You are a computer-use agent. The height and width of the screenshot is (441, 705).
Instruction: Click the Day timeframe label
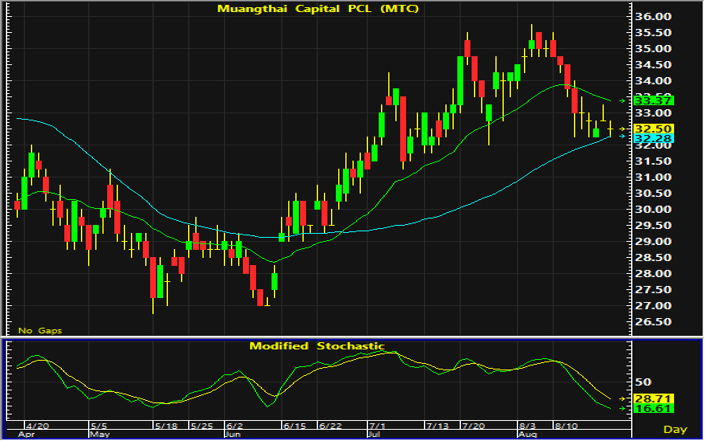point(675,429)
